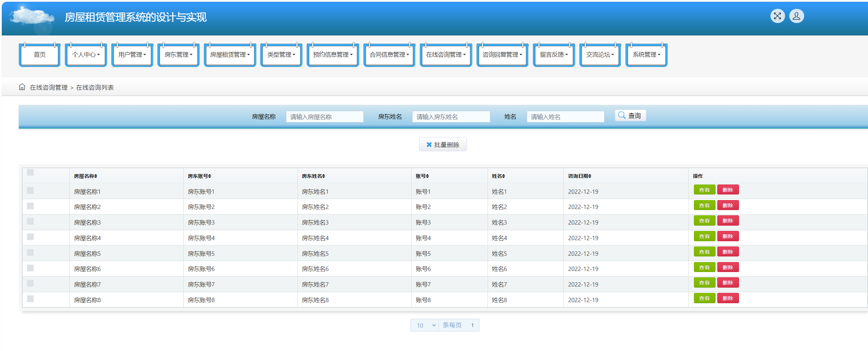The image size is (868, 351).
Task: Click the cloud logo in header
Action: pyautogui.click(x=32, y=17)
